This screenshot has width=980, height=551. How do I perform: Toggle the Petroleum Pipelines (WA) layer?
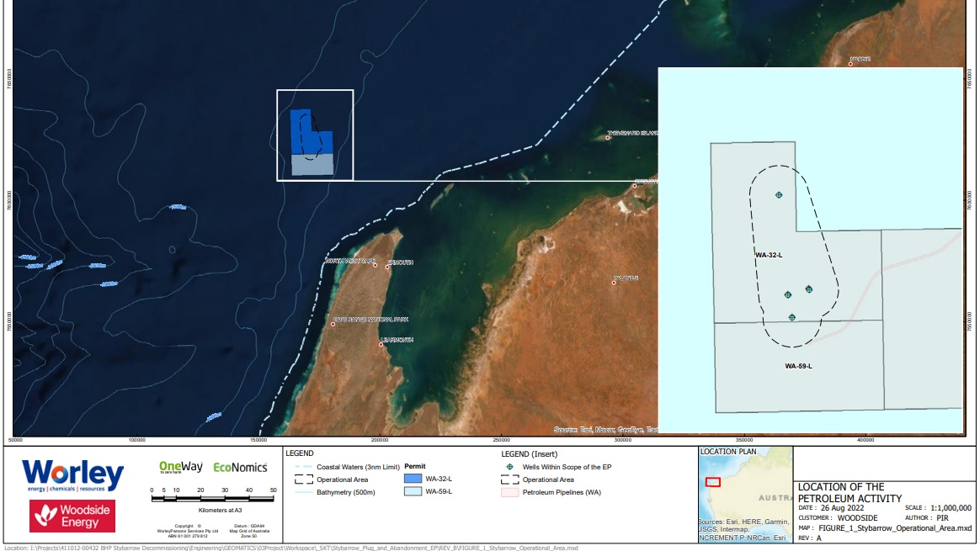coord(509,491)
